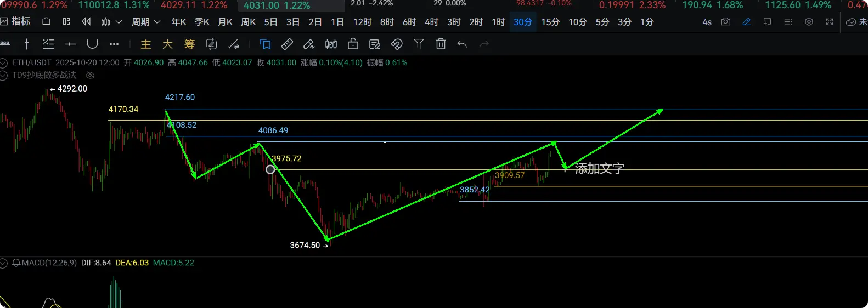The width and height of the screenshot is (868, 308).
Task: Select the vertical line drawing tool
Action: pos(27,44)
